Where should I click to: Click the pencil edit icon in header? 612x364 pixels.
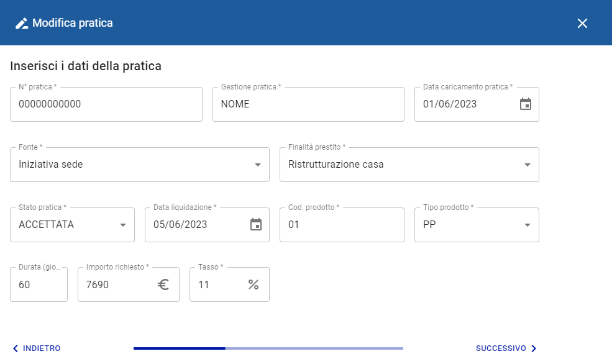(22, 24)
